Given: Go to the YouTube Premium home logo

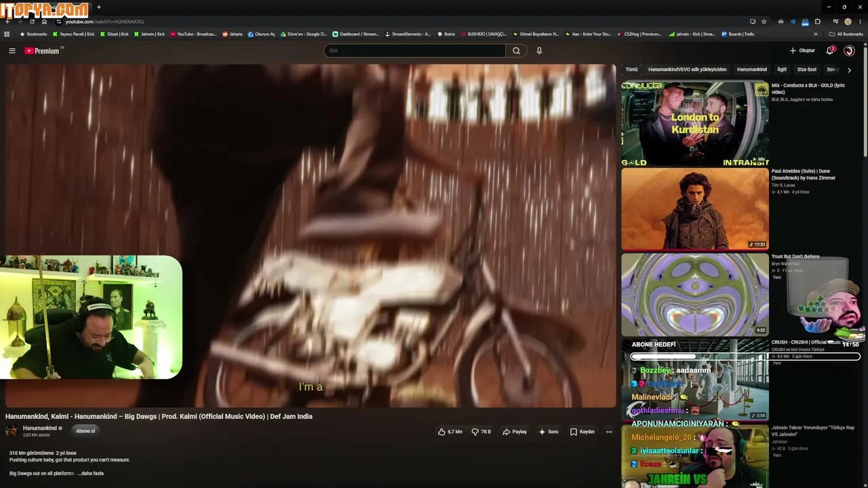Looking at the screenshot, I should [x=43, y=51].
